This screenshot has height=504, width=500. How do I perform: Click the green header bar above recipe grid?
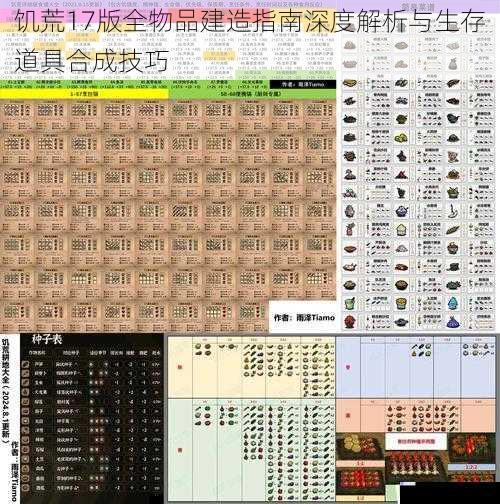(253, 94)
